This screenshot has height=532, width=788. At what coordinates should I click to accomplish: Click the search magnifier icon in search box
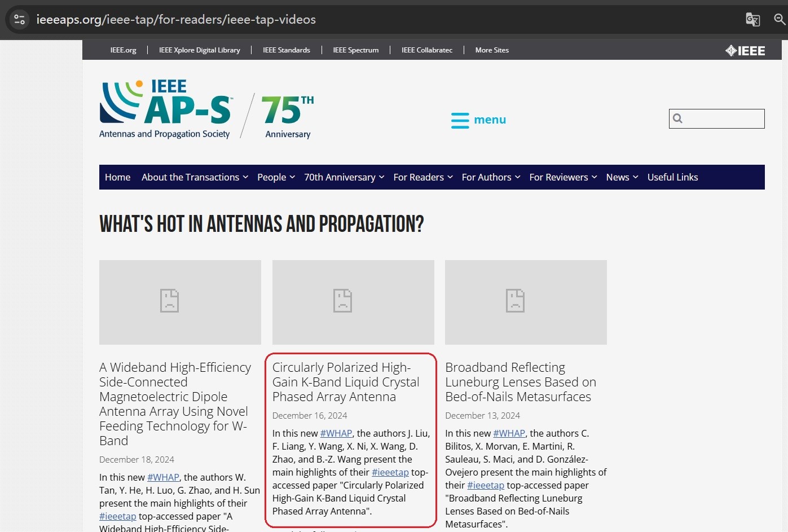point(678,118)
